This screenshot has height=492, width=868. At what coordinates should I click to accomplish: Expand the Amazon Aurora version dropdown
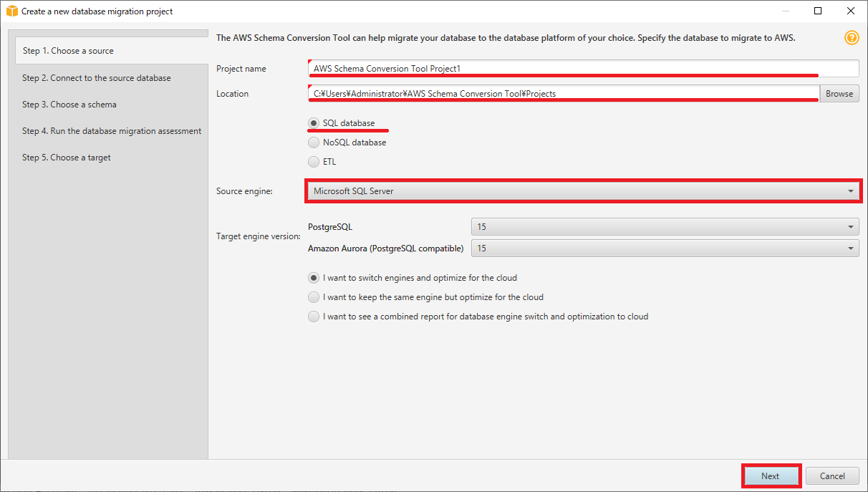[x=850, y=248]
